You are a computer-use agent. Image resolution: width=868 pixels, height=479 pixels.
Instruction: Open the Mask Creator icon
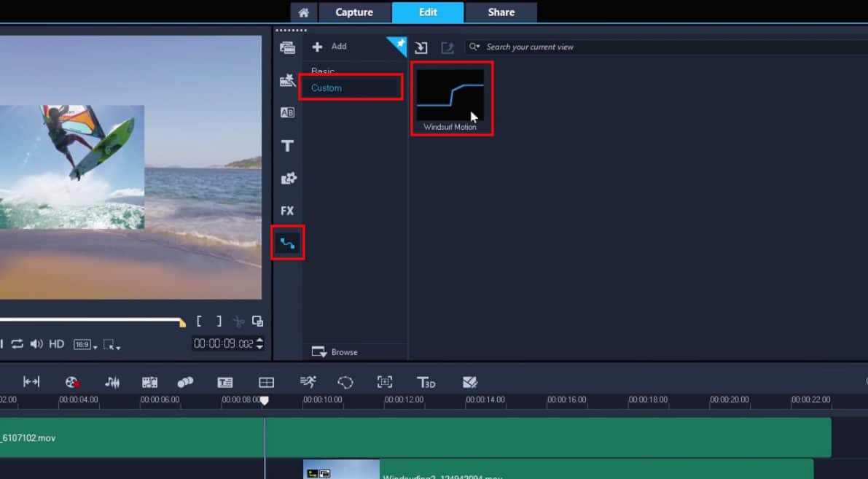345,382
